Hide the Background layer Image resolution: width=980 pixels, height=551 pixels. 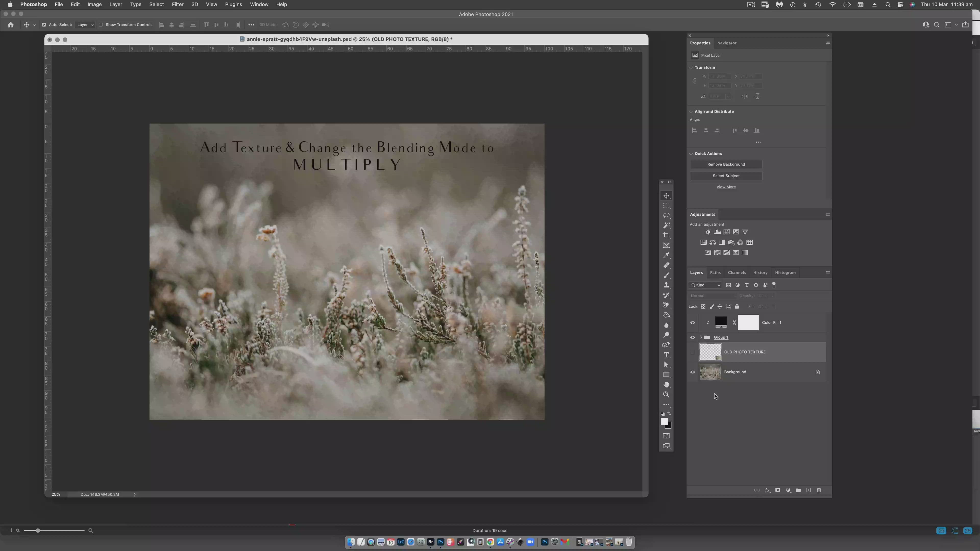[692, 372]
